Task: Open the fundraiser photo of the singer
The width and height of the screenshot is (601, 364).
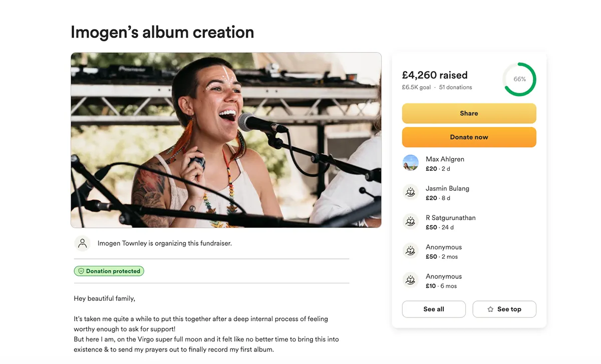Action: 226,140
